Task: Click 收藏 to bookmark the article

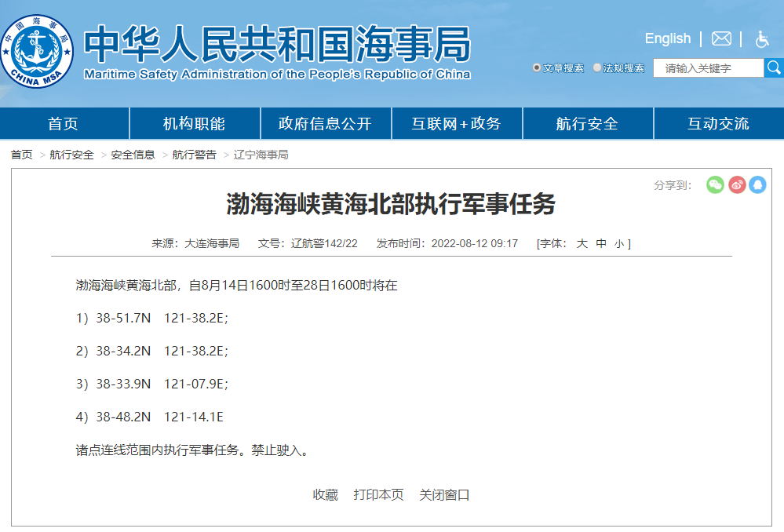Action: coord(326,495)
